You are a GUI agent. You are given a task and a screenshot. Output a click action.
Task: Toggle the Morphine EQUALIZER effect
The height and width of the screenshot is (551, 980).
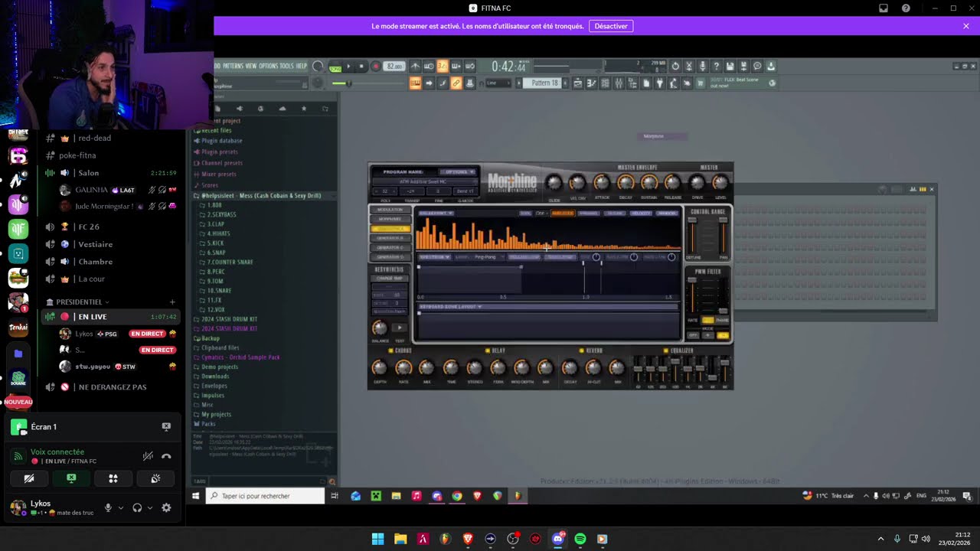coord(667,350)
